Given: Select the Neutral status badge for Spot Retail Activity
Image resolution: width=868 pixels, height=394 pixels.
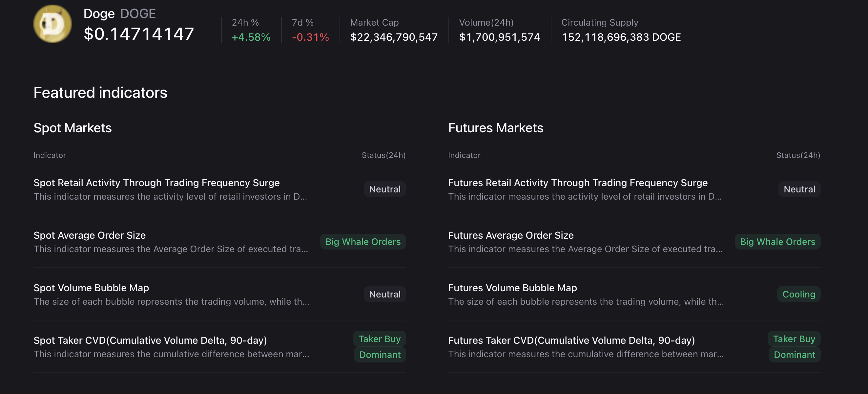Looking at the screenshot, I should [384, 189].
